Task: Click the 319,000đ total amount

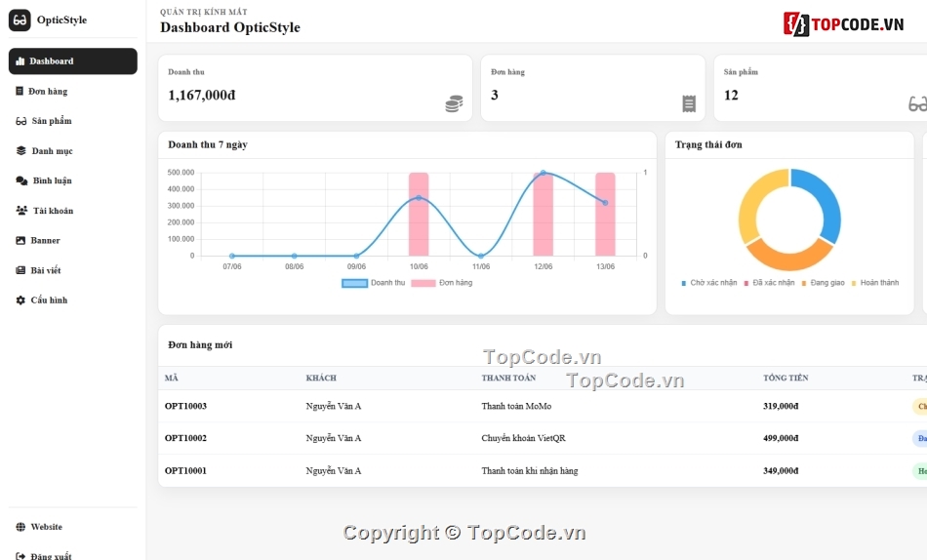Action: [x=781, y=406]
